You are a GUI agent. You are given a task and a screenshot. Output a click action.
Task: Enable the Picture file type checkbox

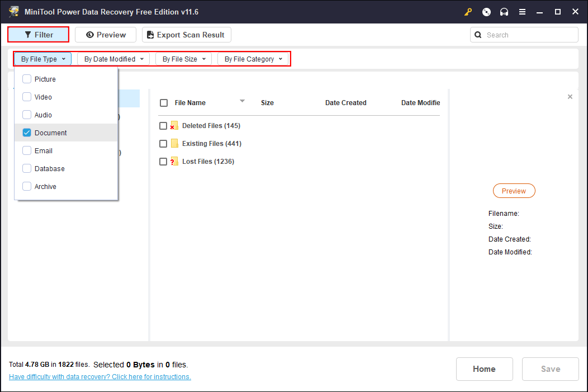[x=27, y=79]
